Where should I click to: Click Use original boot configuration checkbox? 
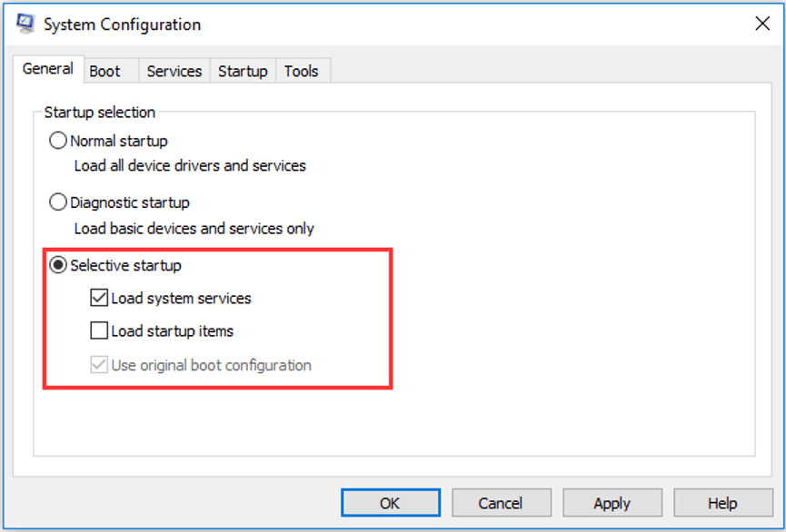[x=99, y=365]
